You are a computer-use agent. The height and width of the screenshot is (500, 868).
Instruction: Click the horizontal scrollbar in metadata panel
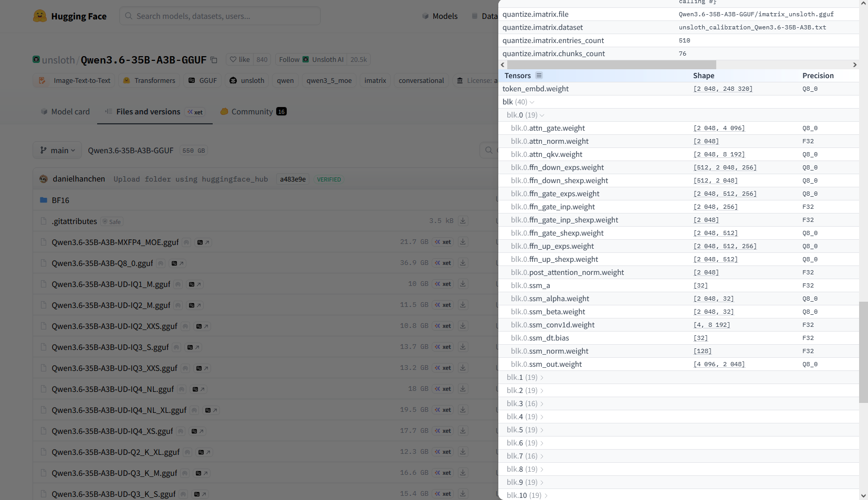click(611, 65)
